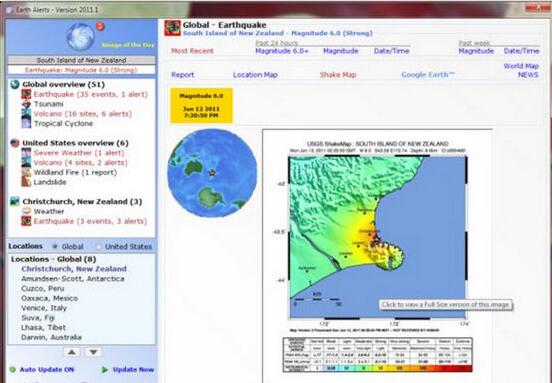Image resolution: width=552 pixels, height=383 pixels.
Task: Click the Wildland Fire icon
Action: point(26,172)
